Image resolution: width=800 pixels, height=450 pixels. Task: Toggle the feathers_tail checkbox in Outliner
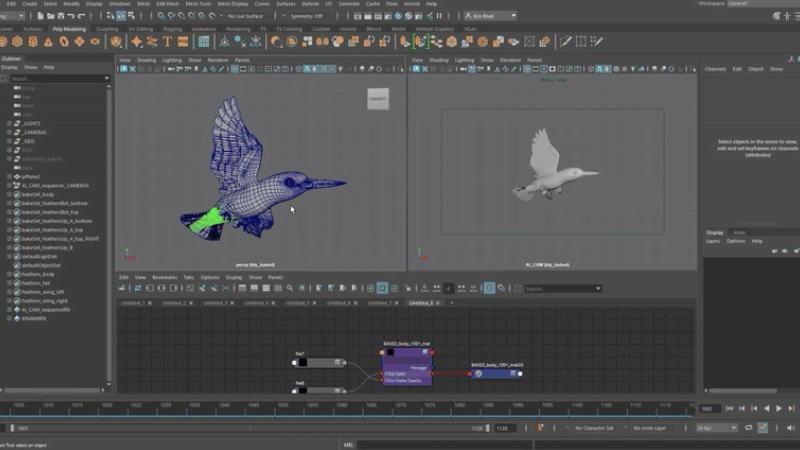coord(17,283)
